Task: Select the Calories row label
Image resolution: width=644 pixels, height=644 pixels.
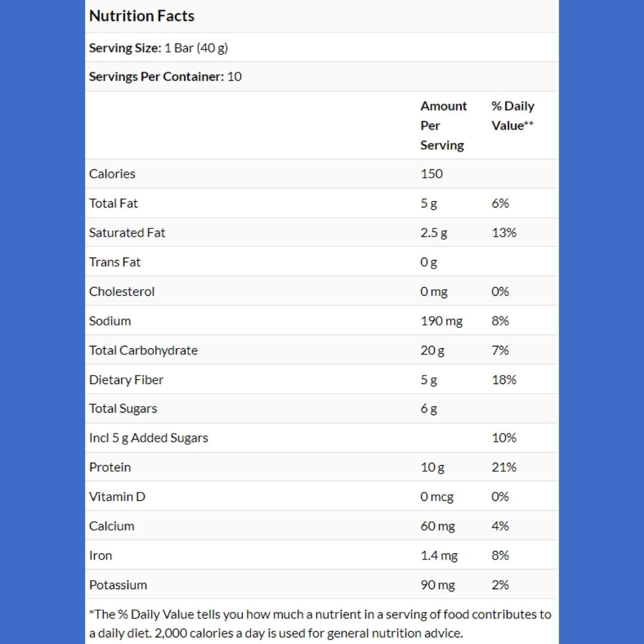Action: click(x=112, y=174)
